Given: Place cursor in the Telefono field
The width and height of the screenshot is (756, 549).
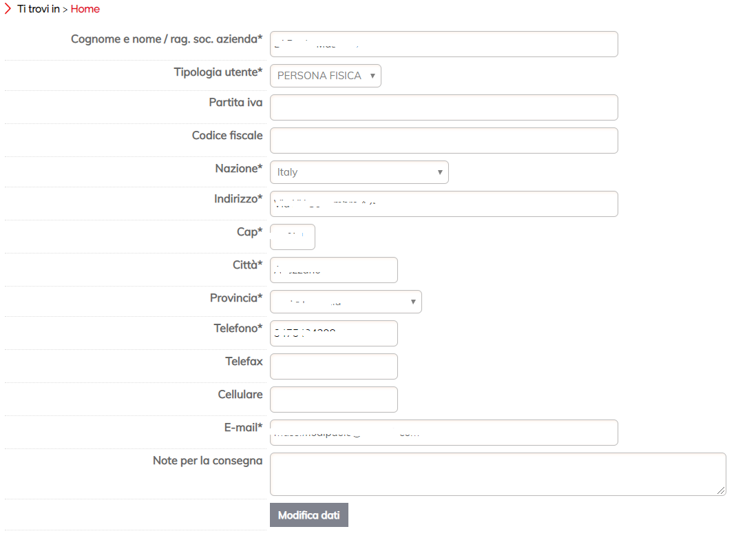Looking at the screenshot, I should pos(334,333).
